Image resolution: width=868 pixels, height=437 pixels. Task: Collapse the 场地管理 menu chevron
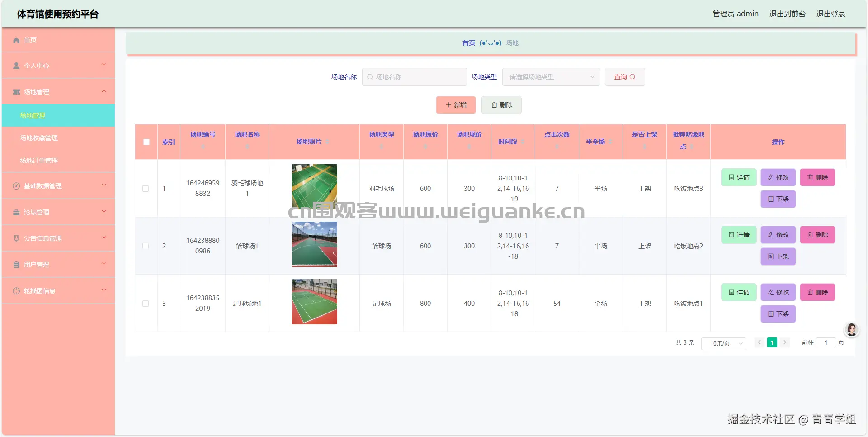pyautogui.click(x=104, y=91)
